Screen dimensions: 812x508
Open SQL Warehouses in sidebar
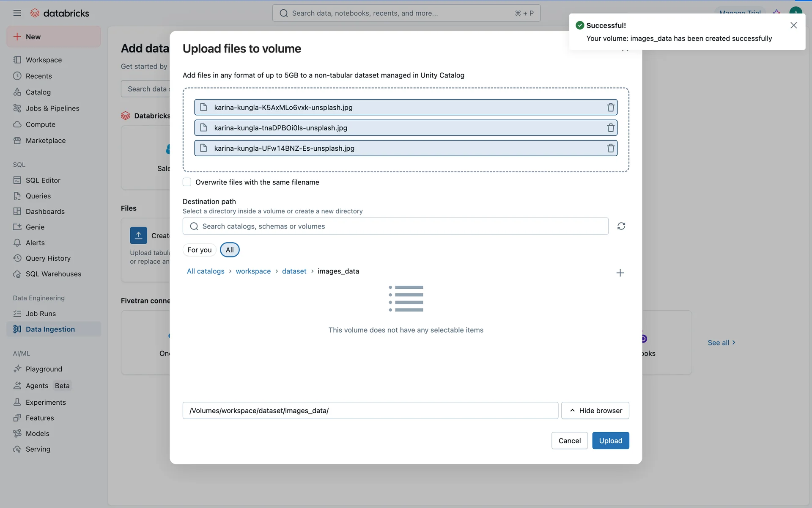tap(53, 274)
